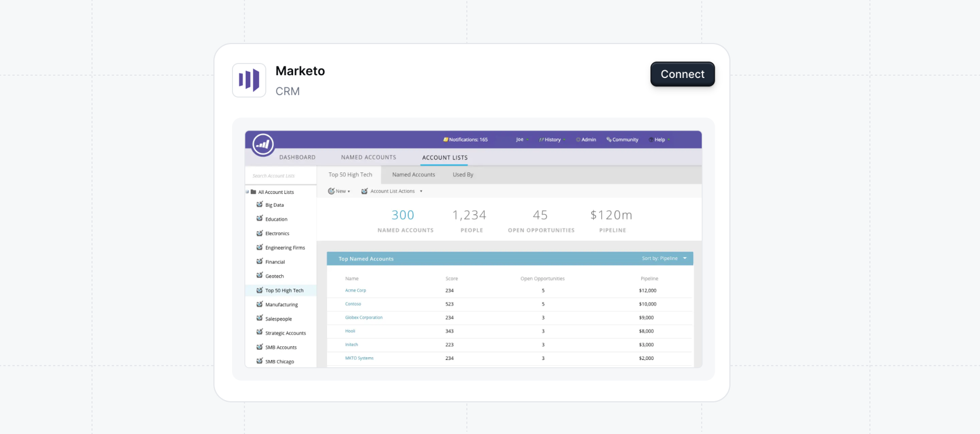Select Salespeople in account tree
Screen dimensions: 980x434
point(279,319)
